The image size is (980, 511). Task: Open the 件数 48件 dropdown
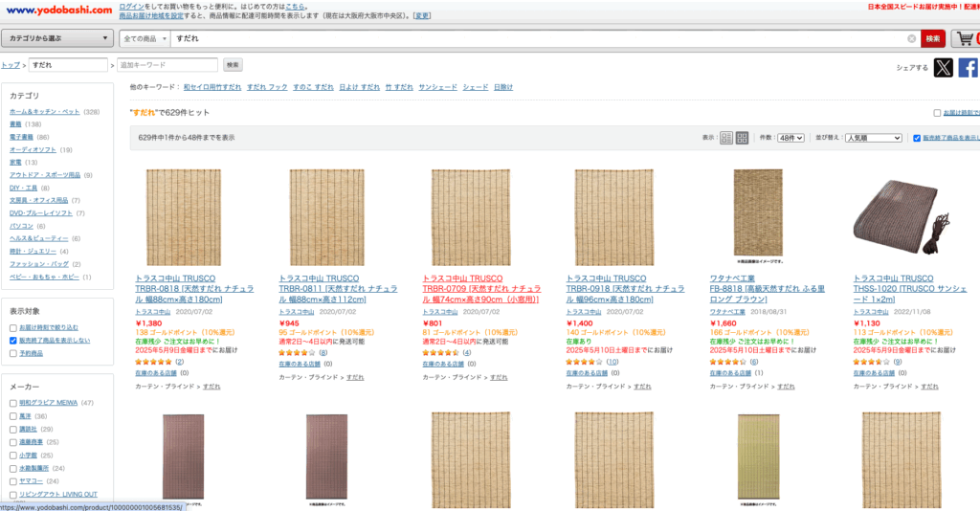[x=791, y=138]
